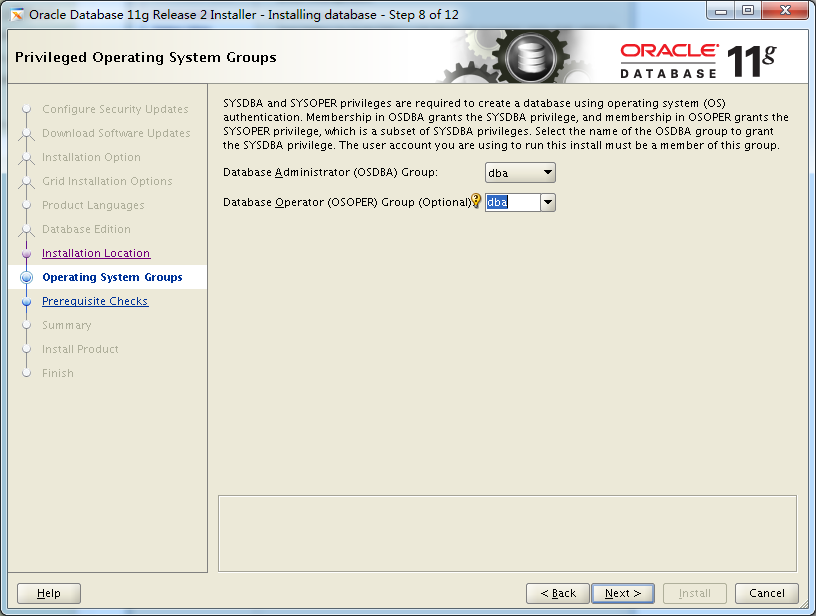Expand the OSOPER Group dropdown arrow
This screenshot has height=616, width=816.
pyautogui.click(x=548, y=202)
